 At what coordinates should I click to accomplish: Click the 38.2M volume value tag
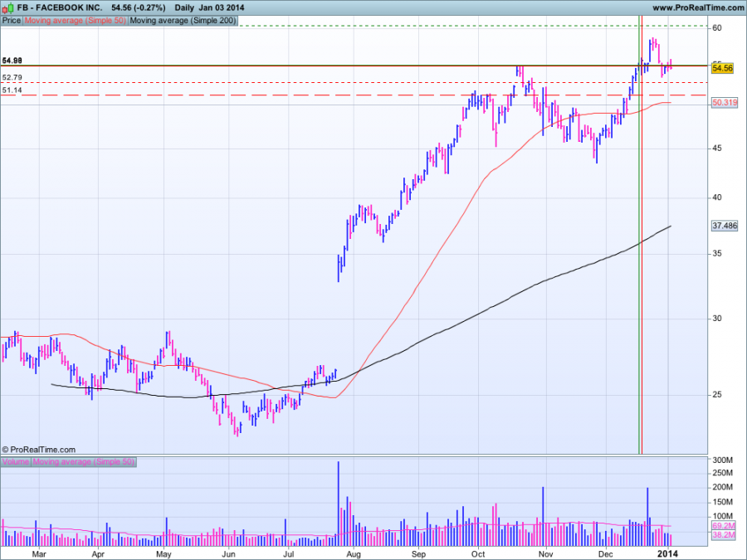(724, 535)
